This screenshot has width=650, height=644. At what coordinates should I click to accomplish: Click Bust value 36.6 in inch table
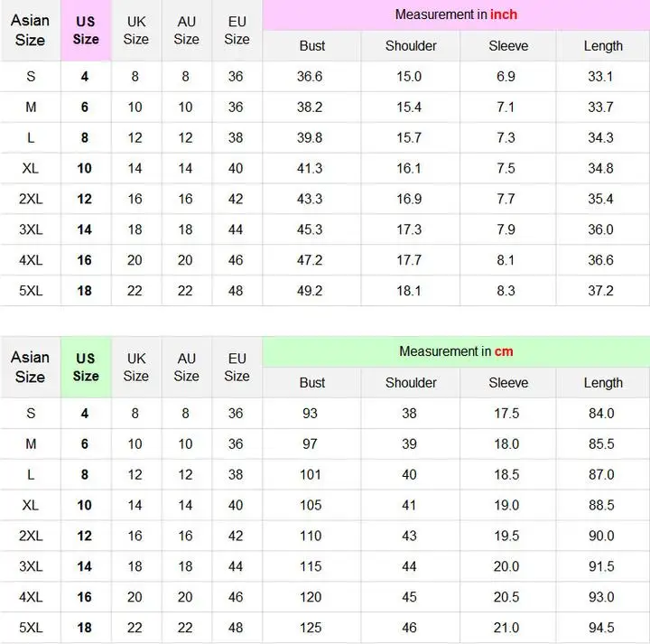tap(310, 76)
